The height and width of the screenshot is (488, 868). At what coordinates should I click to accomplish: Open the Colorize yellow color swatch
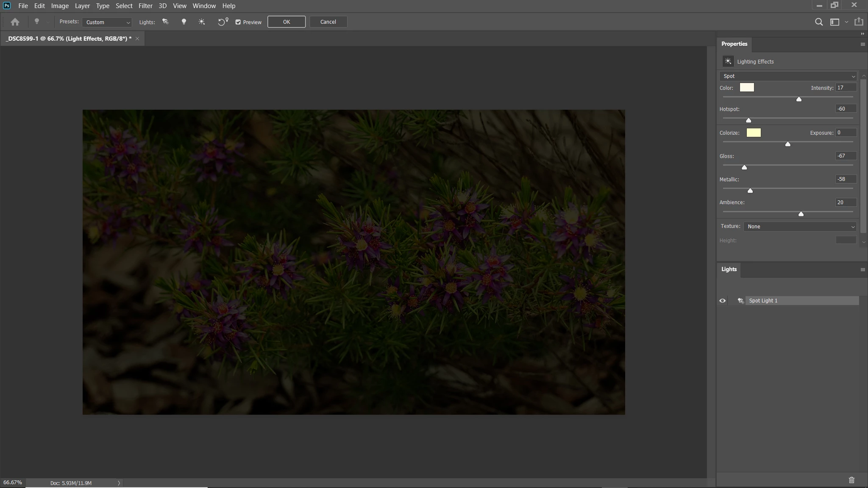(x=753, y=133)
